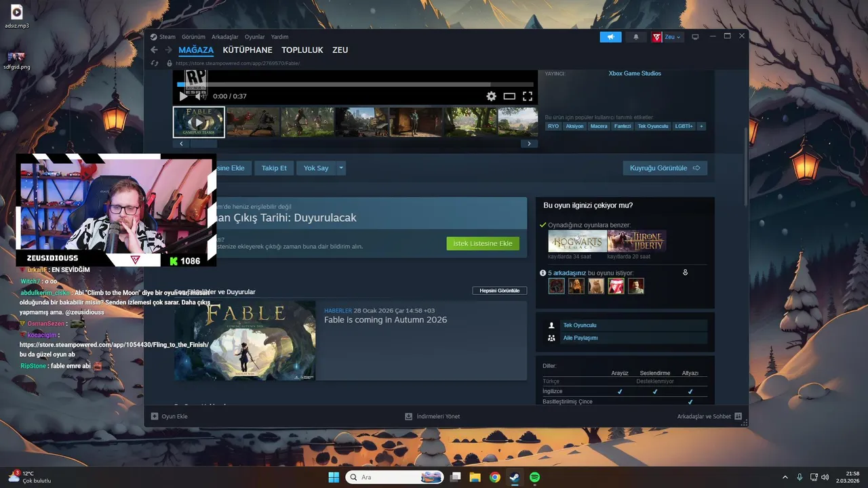Click the Yok Say button
Viewport: 868px width, 488px height.
click(316, 168)
